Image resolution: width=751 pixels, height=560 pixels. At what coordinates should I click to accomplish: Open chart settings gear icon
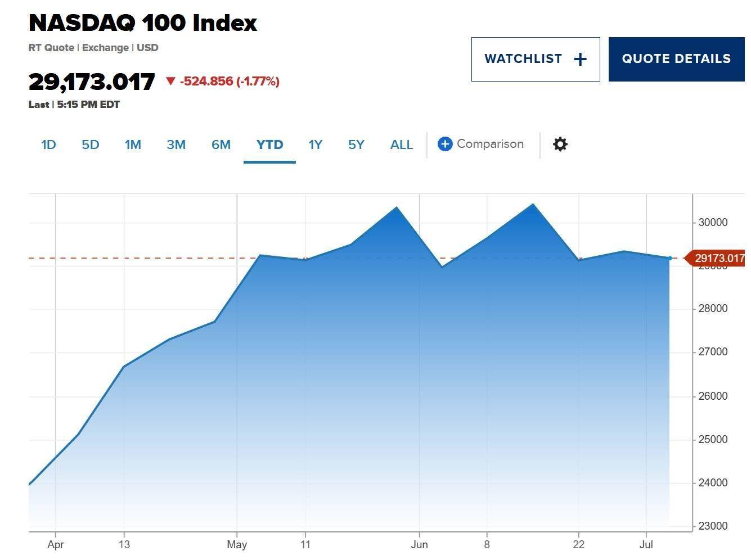(x=560, y=144)
